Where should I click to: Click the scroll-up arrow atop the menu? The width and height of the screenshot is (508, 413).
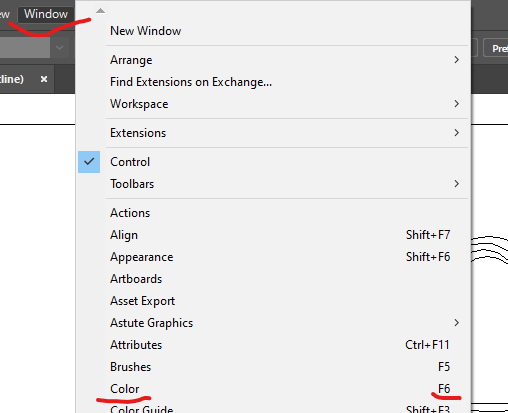(100, 11)
